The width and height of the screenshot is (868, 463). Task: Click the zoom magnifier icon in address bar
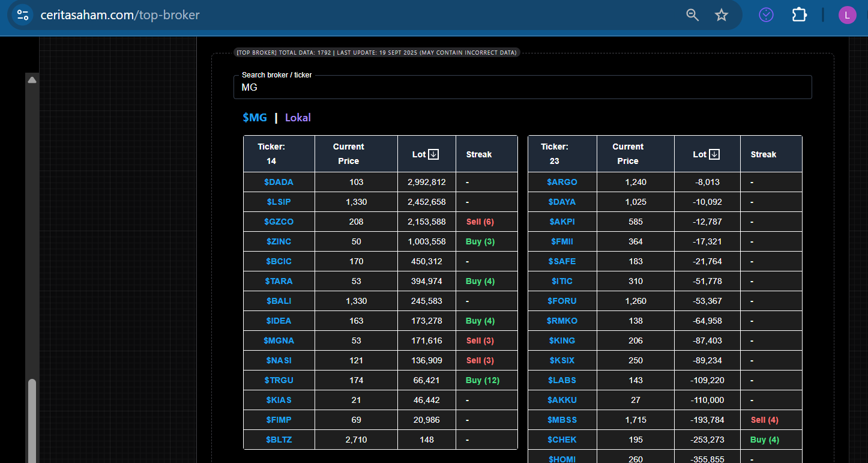click(692, 15)
